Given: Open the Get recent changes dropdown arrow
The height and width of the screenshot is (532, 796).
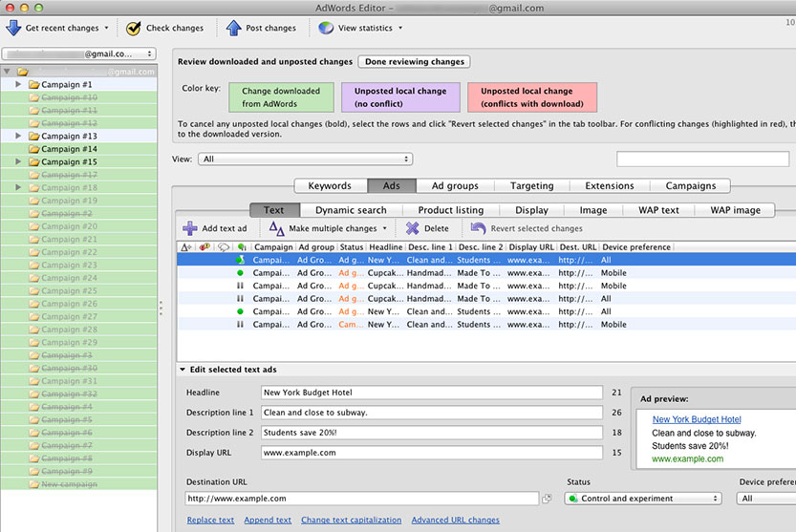Looking at the screenshot, I should (x=106, y=28).
